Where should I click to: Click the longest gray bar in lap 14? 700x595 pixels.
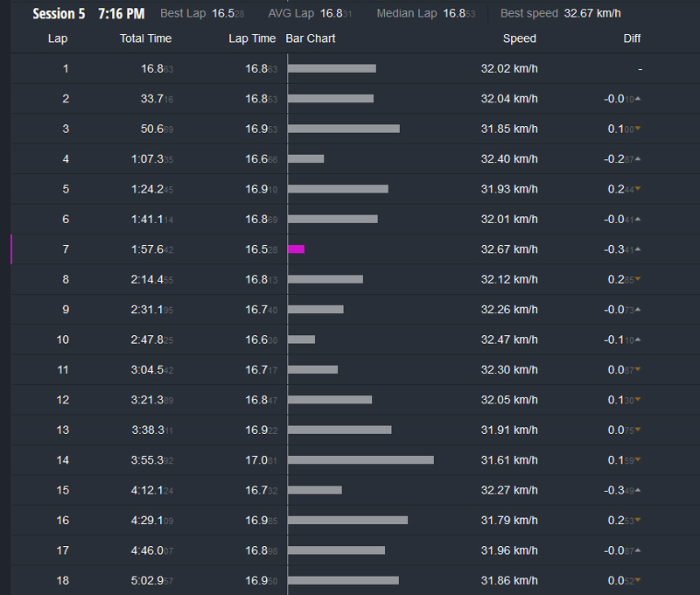click(360, 460)
